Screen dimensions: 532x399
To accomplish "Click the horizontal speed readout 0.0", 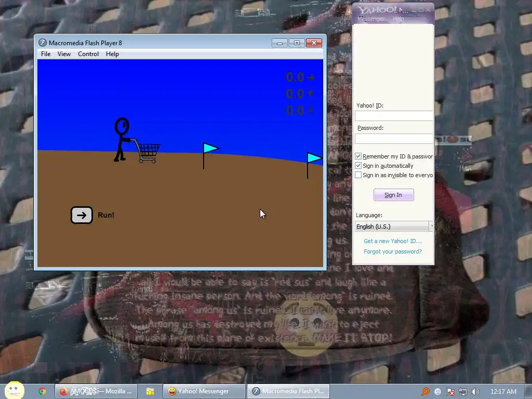I will point(295,77).
